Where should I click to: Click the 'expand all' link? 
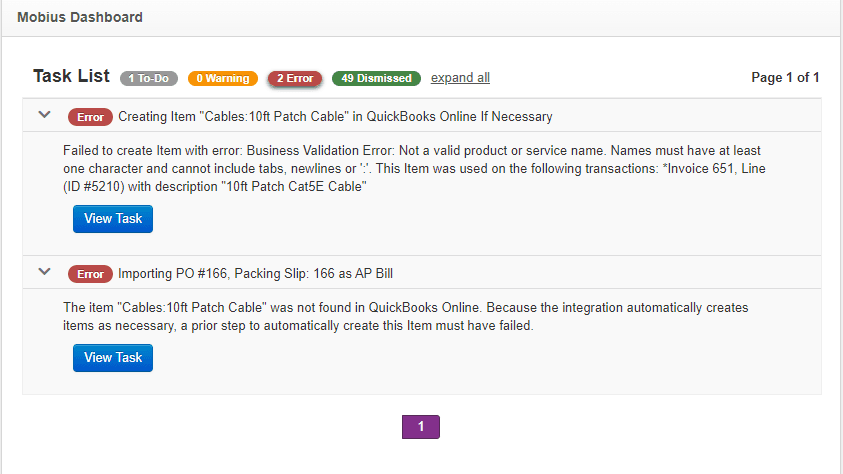click(x=460, y=78)
